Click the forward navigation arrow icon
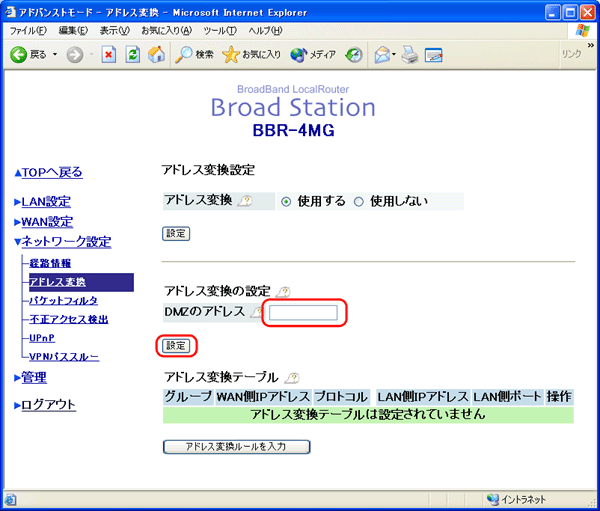The height and width of the screenshot is (511, 600). 75,55
